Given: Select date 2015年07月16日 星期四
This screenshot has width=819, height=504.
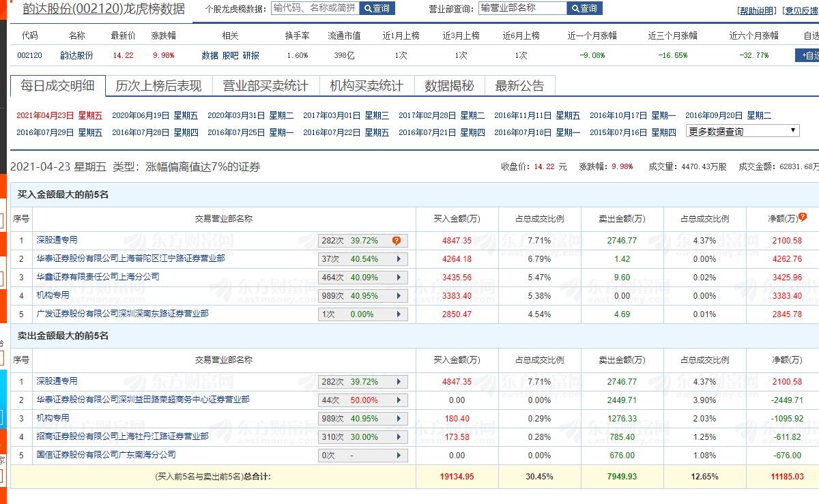Looking at the screenshot, I should (633, 132).
